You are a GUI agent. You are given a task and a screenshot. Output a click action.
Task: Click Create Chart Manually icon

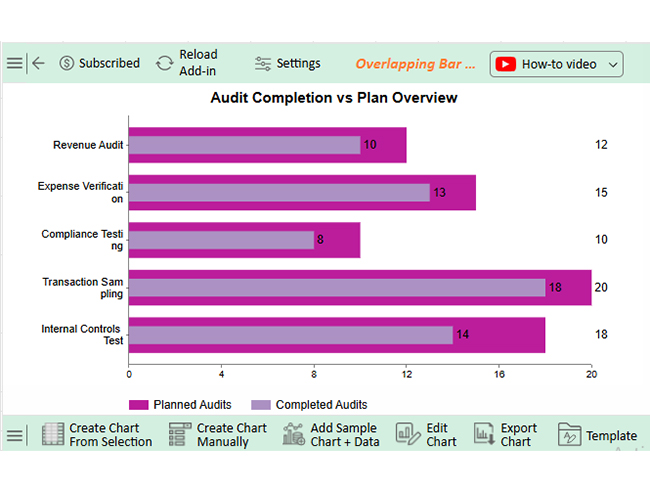pos(180,435)
